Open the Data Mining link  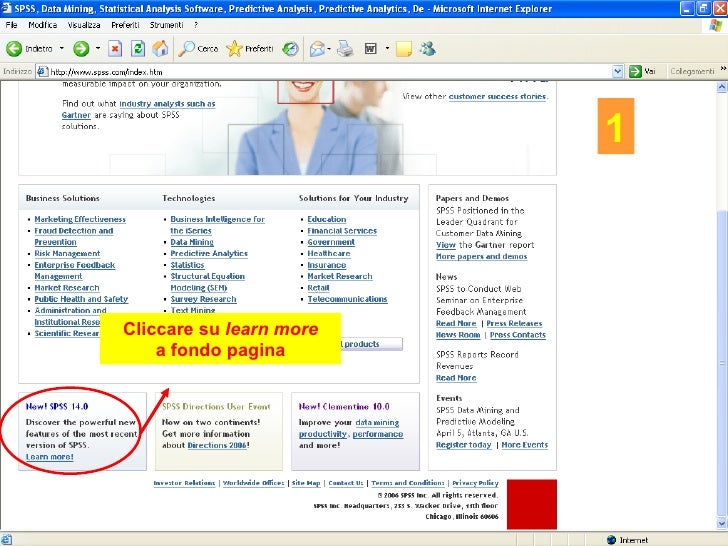[192, 242]
